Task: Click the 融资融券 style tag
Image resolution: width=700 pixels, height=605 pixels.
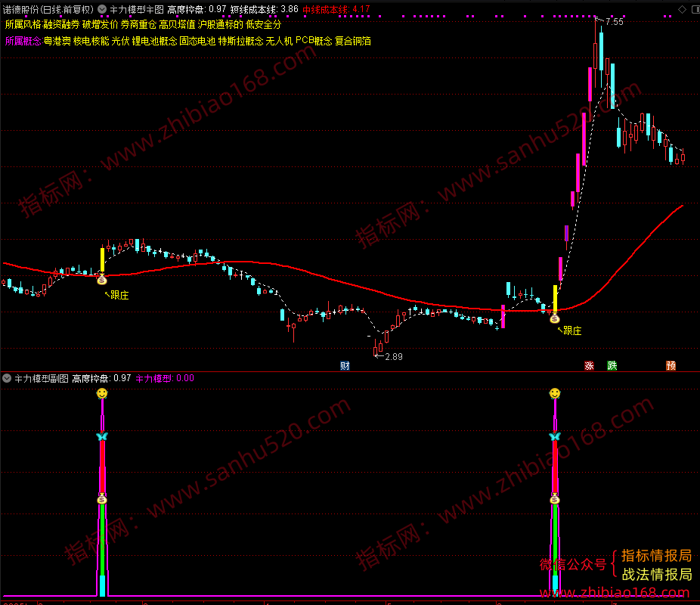Action: (x=61, y=24)
